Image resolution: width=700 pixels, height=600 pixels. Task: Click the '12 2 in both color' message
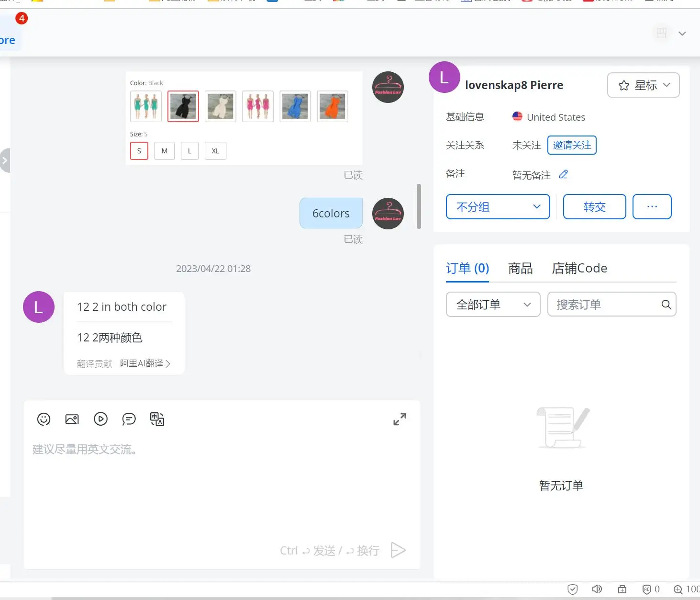tap(122, 307)
